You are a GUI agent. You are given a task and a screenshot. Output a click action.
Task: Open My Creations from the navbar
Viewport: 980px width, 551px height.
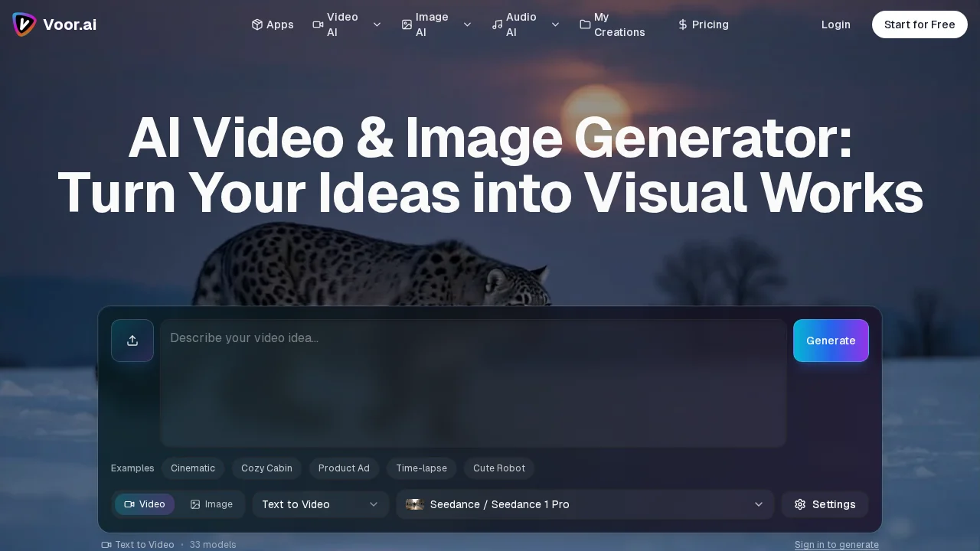point(612,24)
